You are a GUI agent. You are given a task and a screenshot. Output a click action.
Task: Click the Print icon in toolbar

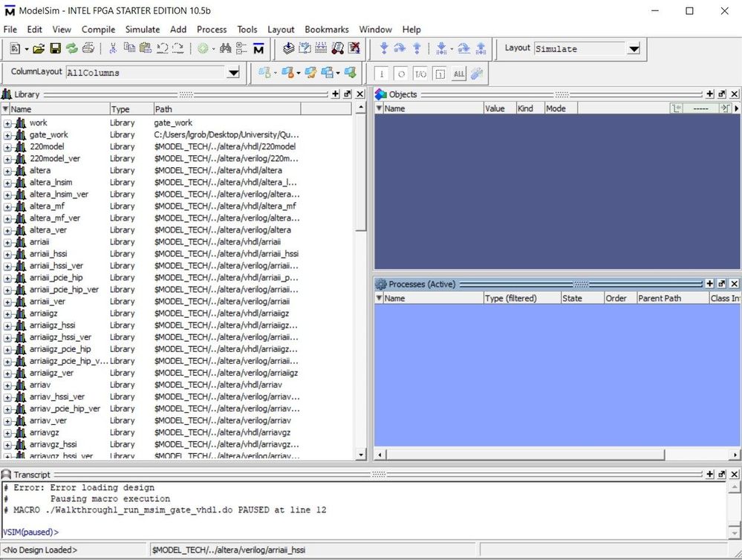point(88,48)
